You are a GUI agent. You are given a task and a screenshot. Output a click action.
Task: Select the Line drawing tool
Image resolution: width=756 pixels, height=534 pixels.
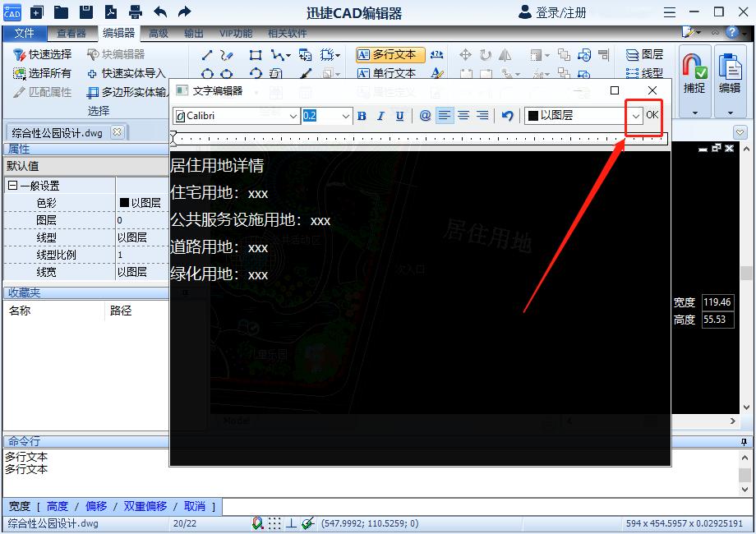pyautogui.click(x=207, y=55)
